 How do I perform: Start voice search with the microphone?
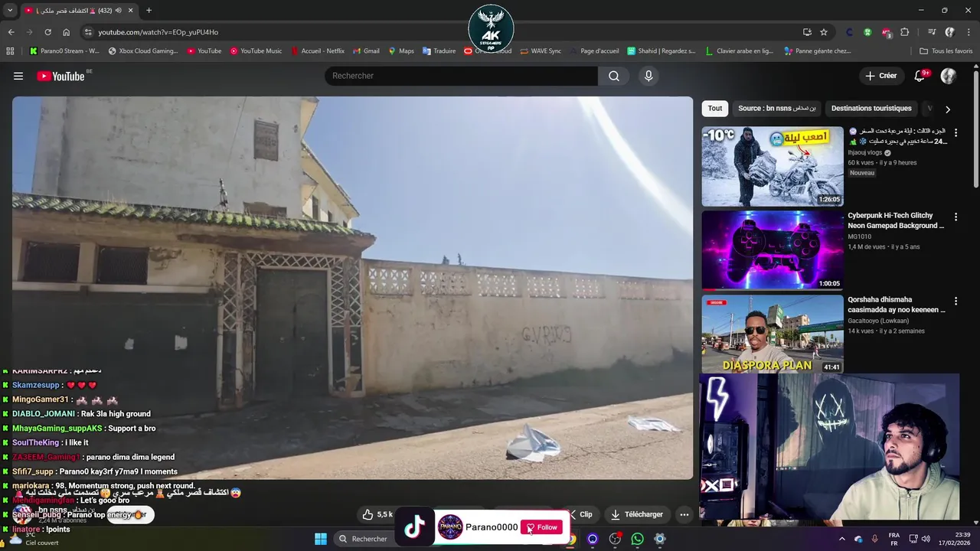[x=648, y=76]
